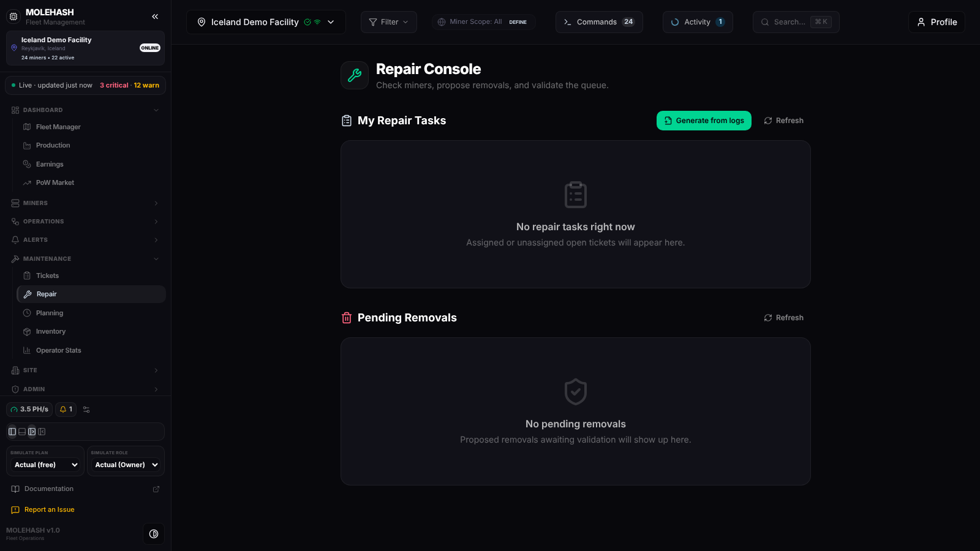Toggle the expand-right panel layout icon
This screenshot has height=551, width=980.
(32, 432)
